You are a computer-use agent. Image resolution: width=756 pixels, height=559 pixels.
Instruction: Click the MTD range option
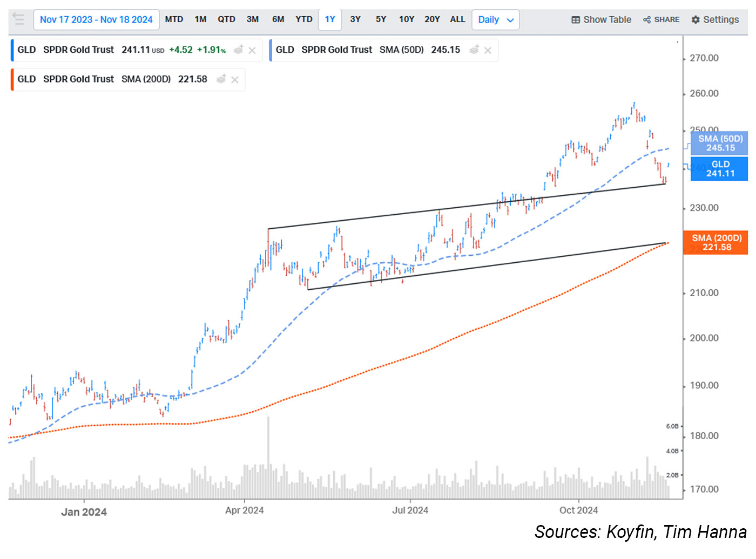click(x=174, y=19)
